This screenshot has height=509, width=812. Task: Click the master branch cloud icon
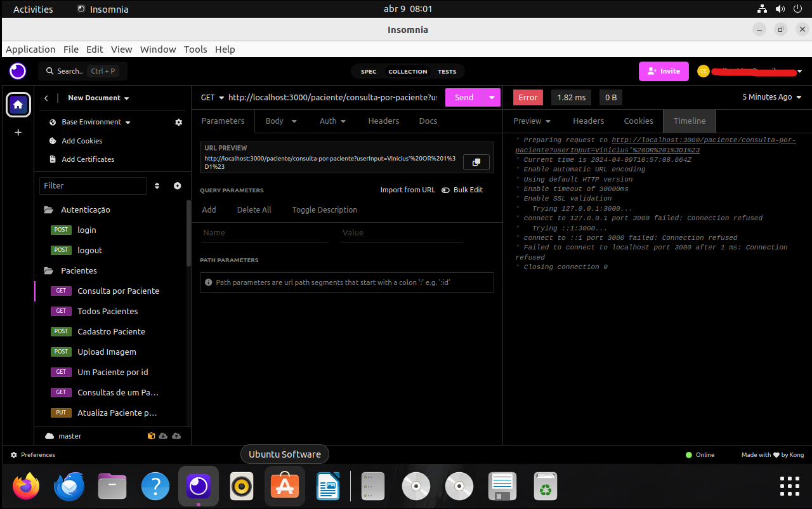49,436
